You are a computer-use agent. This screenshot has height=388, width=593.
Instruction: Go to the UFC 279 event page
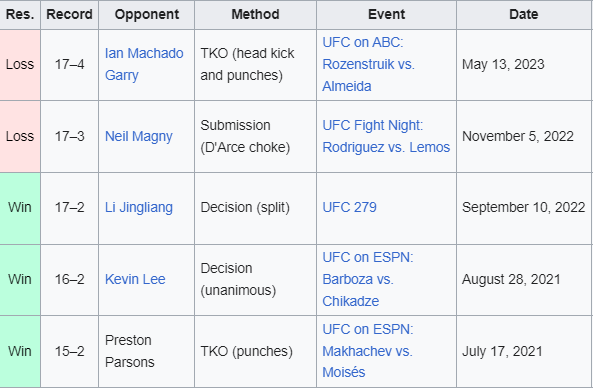(x=349, y=207)
